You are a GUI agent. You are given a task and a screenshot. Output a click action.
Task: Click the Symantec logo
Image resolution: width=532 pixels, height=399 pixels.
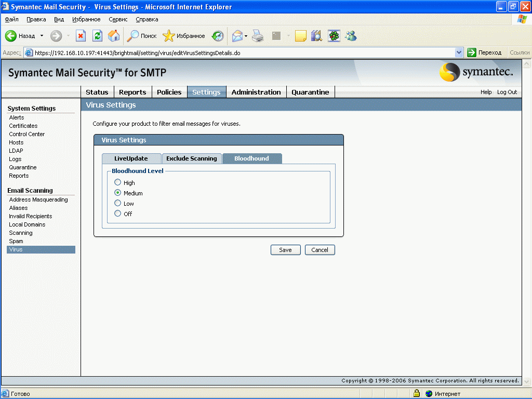(476, 72)
